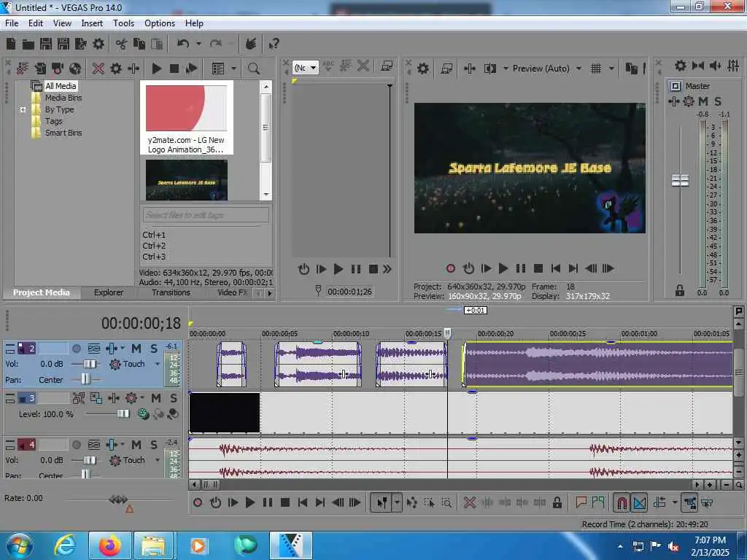Select the Zoom Edit tool magnifier icon
The height and width of the screenshot is (560, 747).
click(x=446, y=502)
